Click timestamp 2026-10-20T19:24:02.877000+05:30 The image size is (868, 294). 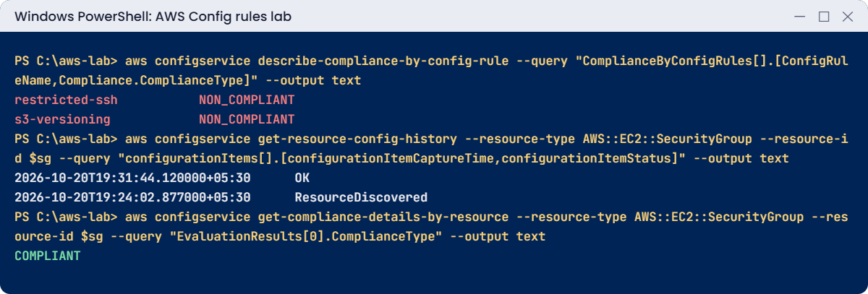tap(132, 197)
